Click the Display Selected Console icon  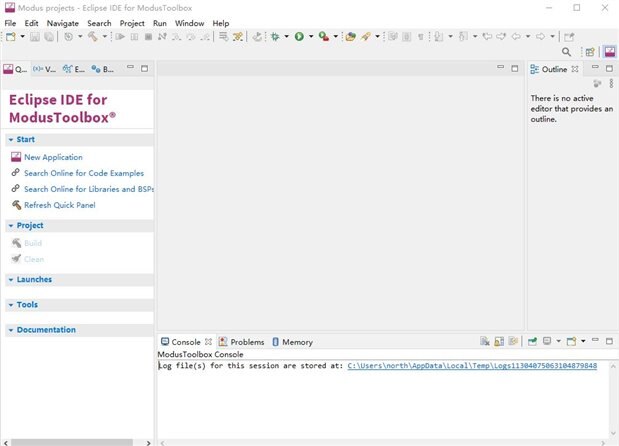[547, 341]
